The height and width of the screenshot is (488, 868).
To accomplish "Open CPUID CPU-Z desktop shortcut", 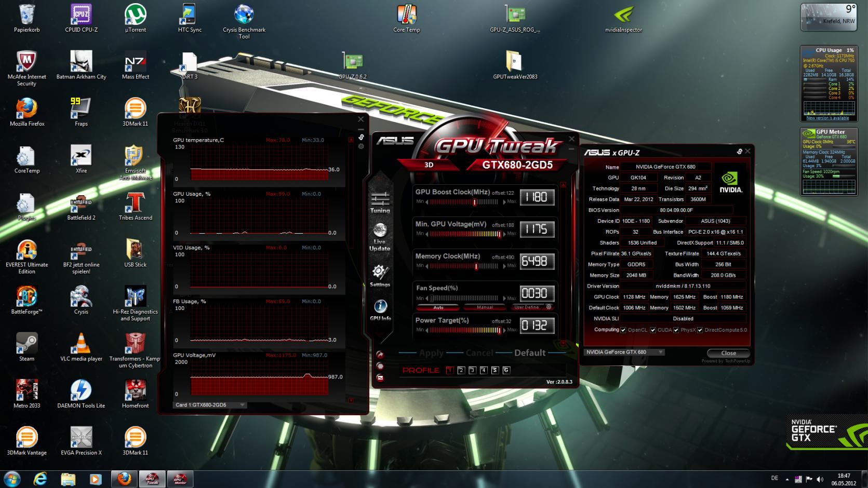I will pyautogui.click(x=81, y=19).
